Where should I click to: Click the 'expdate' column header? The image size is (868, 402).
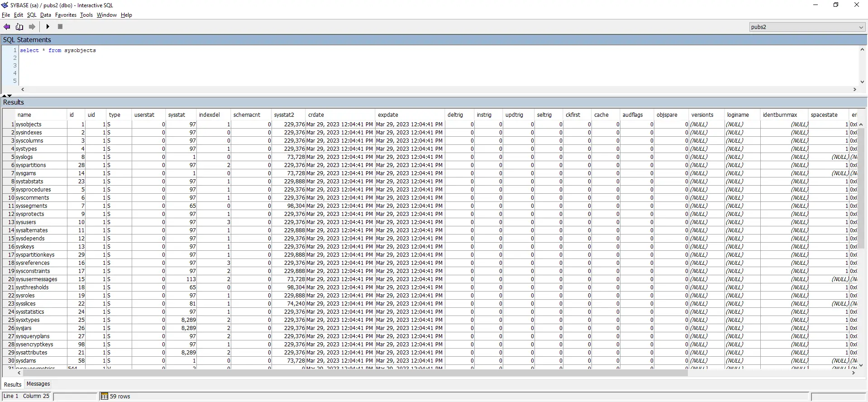[410, 115]
